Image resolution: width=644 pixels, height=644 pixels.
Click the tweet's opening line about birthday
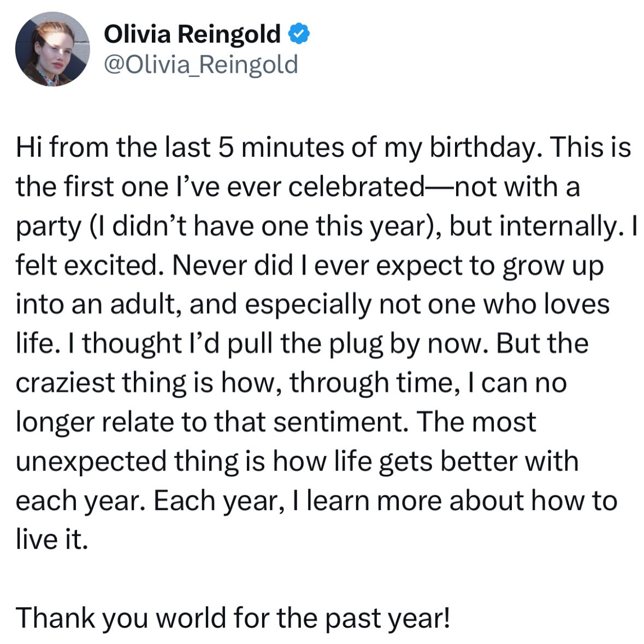323,147
